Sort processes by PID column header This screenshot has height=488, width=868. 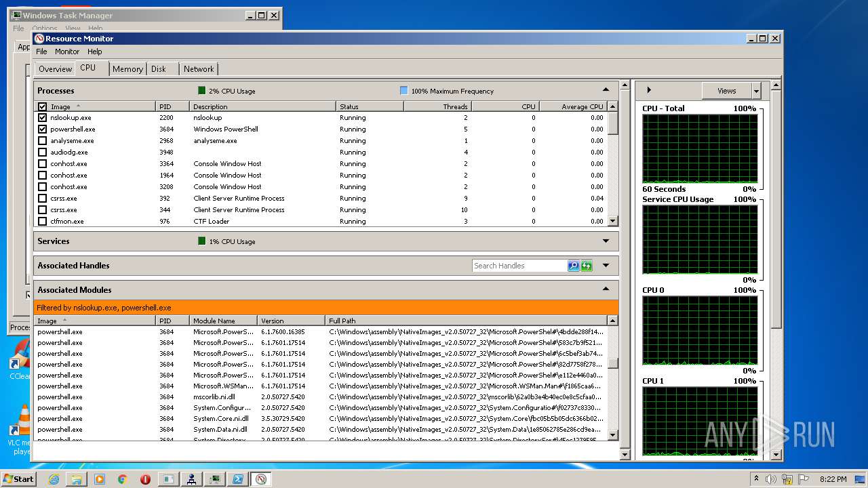click(173, 106)
